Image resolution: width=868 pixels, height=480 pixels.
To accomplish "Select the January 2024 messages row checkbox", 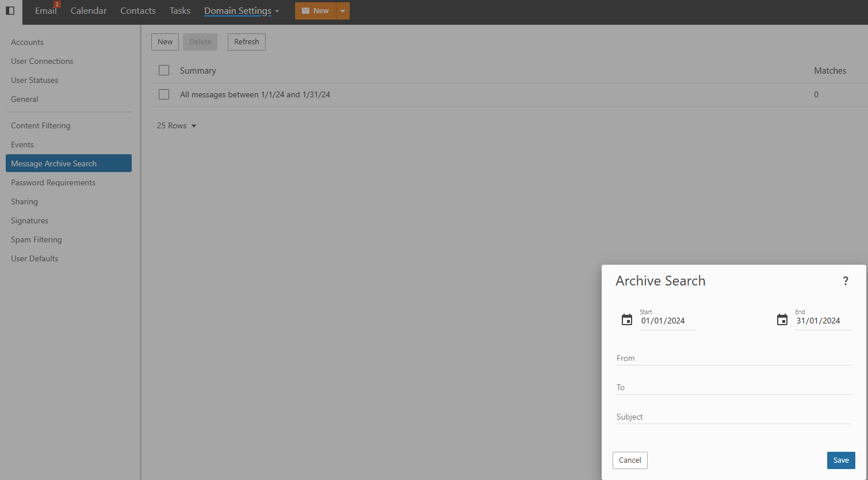I will (x=164, y=94).
